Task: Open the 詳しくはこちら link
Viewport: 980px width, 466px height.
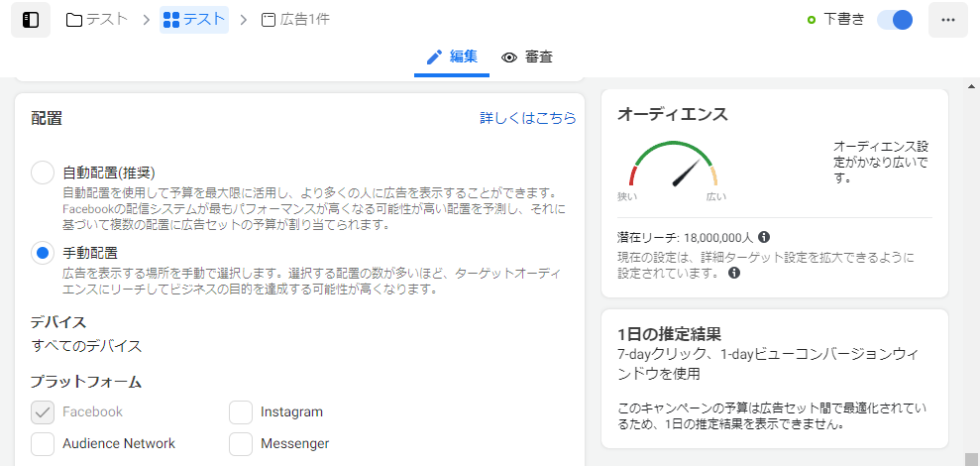Action: 527,118
